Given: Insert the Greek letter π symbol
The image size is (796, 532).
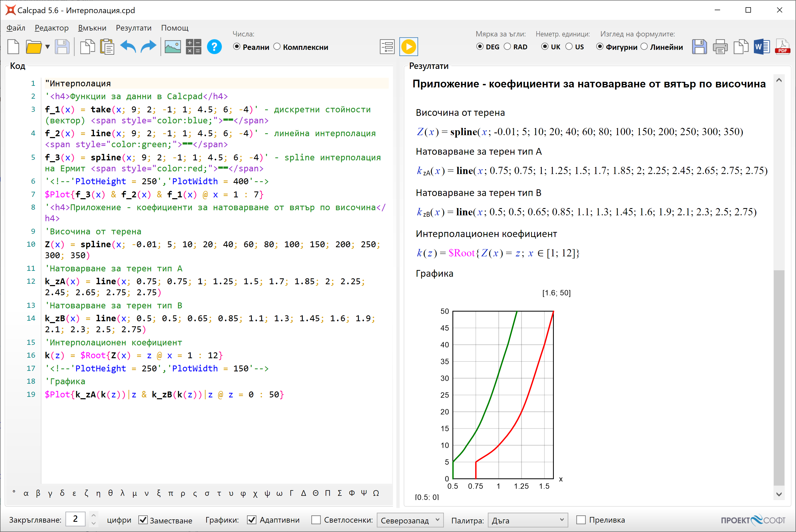Looking at the screenshot, I should coord(171,493).
